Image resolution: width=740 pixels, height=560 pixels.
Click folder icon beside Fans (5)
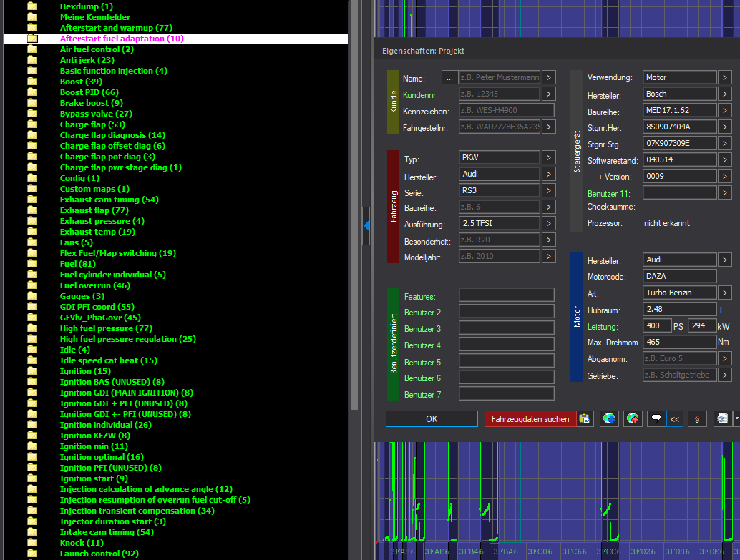coord(32,242)
